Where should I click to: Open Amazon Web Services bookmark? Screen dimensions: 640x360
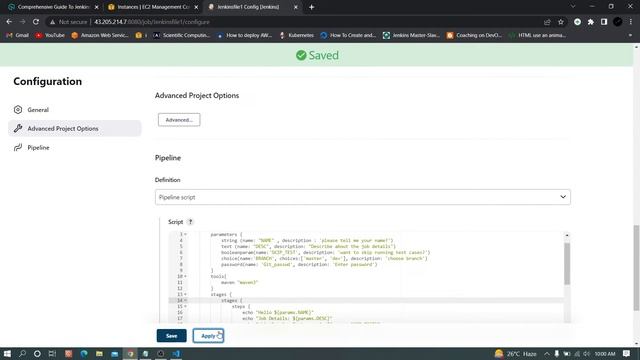[100, 35]
